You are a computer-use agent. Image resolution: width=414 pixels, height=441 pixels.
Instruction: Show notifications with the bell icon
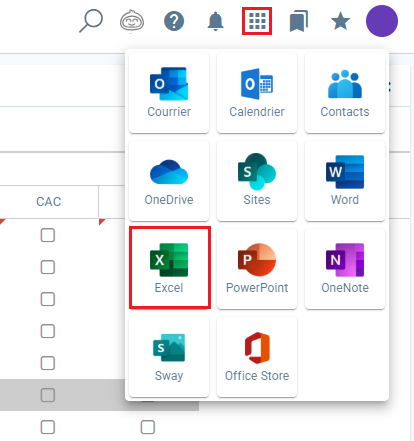click(x=215, y=21)
